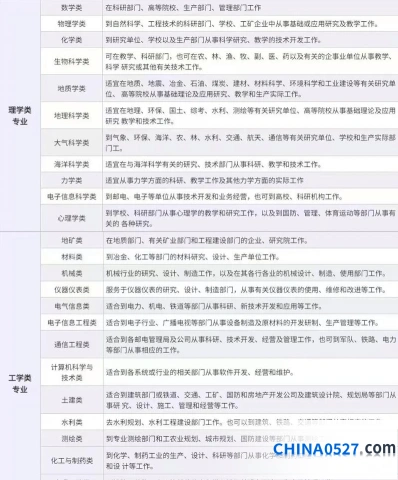Click the 地质学类 category cell
Screen dimensions: 398x480
point(72,89)
